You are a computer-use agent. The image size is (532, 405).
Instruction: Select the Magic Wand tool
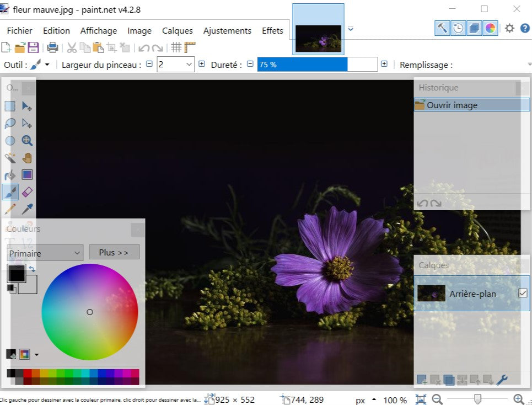click(10, 158)
